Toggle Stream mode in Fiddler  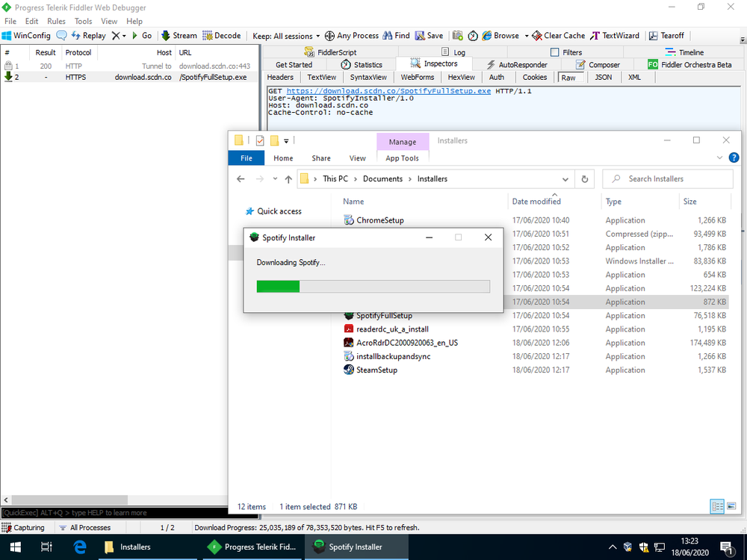click(x=179, y=36)
